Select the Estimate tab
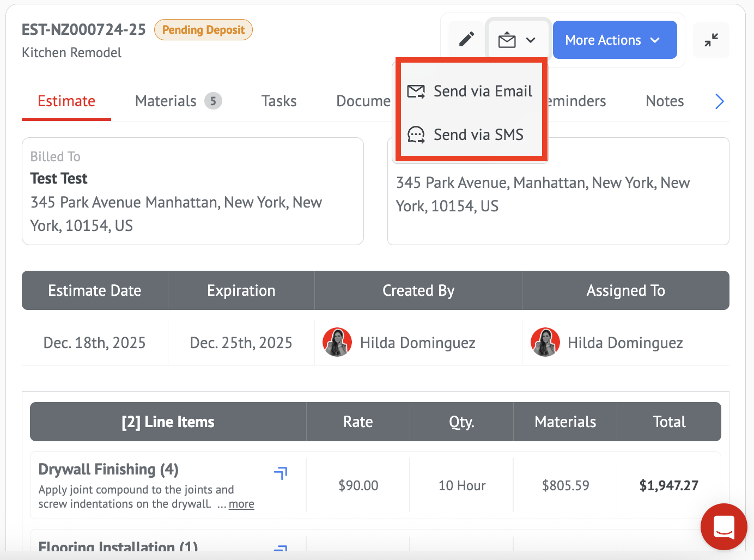Screen dimensions: 754x560 (66, 101)
